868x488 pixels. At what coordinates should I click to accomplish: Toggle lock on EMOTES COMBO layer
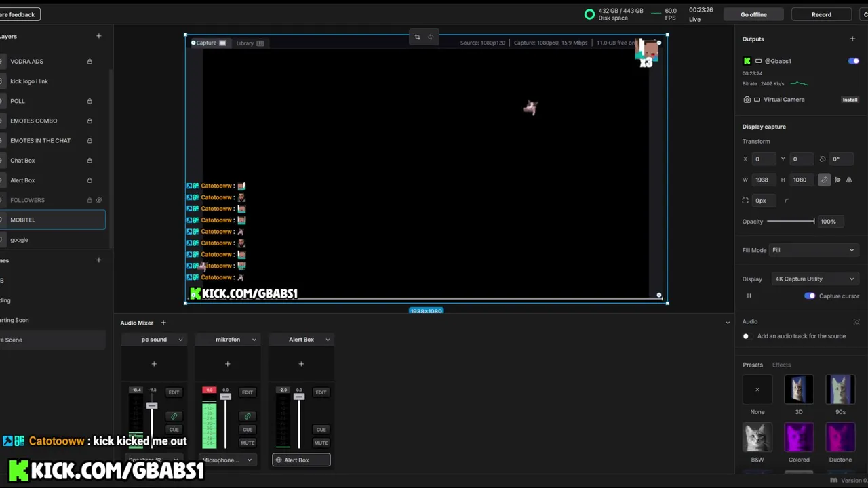90,121
